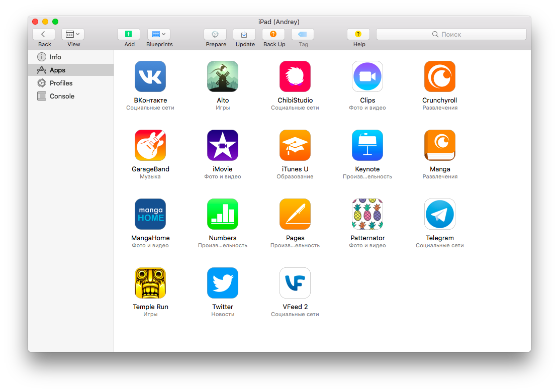Open the Info sidebar section
Viewport: 559px width, 392px height.
click(71, 57)
